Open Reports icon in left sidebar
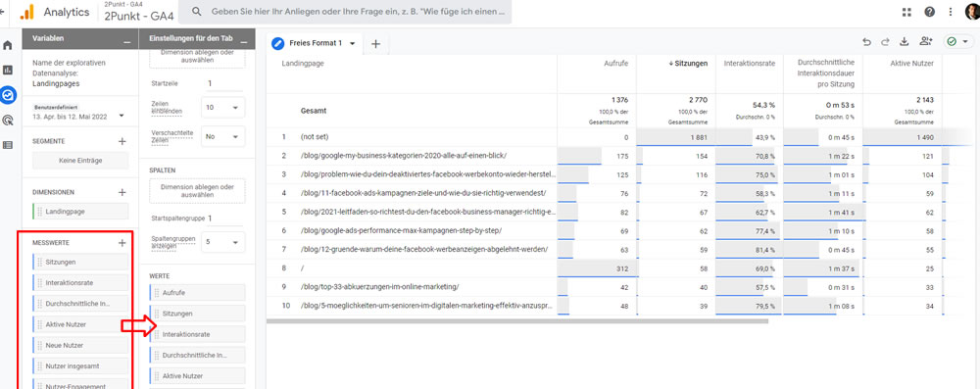980x389 pixels. [8, 70]
